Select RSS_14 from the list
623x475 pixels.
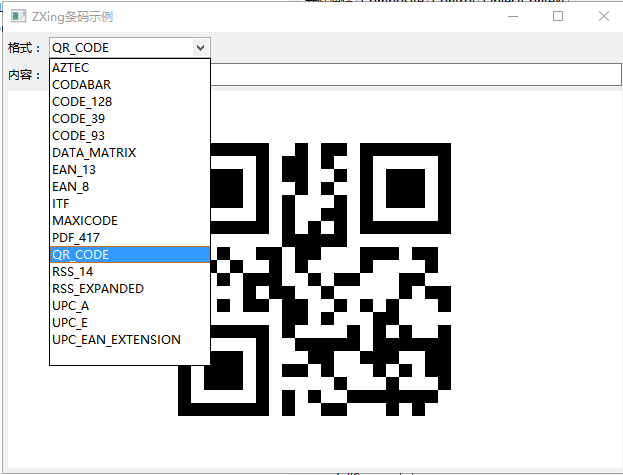[x=130, y=272]
